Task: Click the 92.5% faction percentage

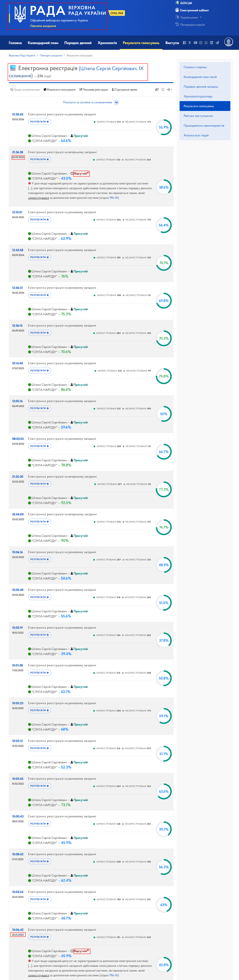Action: [66, 503]
